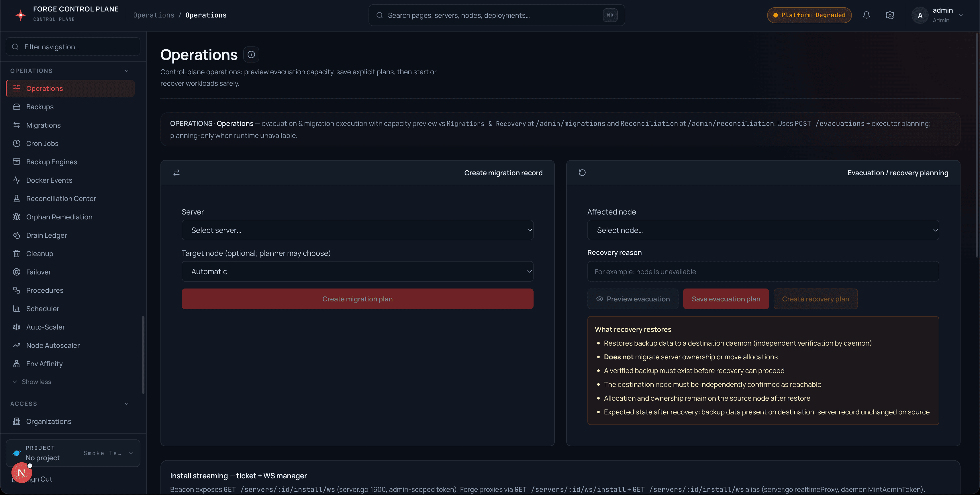Click the Auto-Scaler scales icon
Screen dimensions: 980x495
(x=16, y=327)
